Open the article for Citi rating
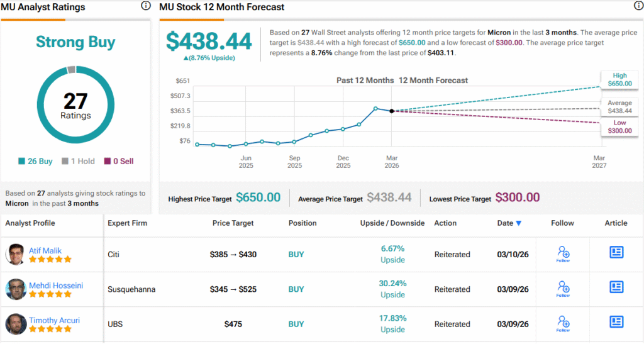Screen dimensions: 644x344 pos(616,252)
